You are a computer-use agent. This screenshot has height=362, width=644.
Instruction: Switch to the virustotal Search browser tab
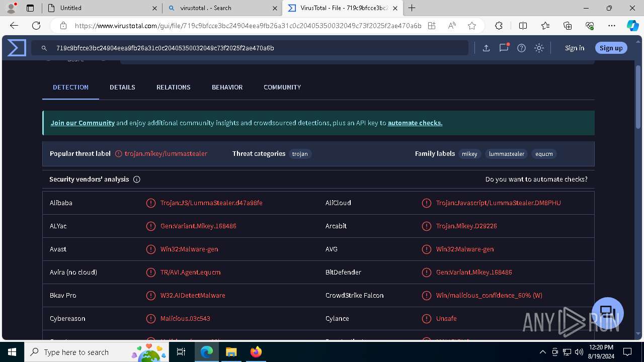(x=221, y=8)
